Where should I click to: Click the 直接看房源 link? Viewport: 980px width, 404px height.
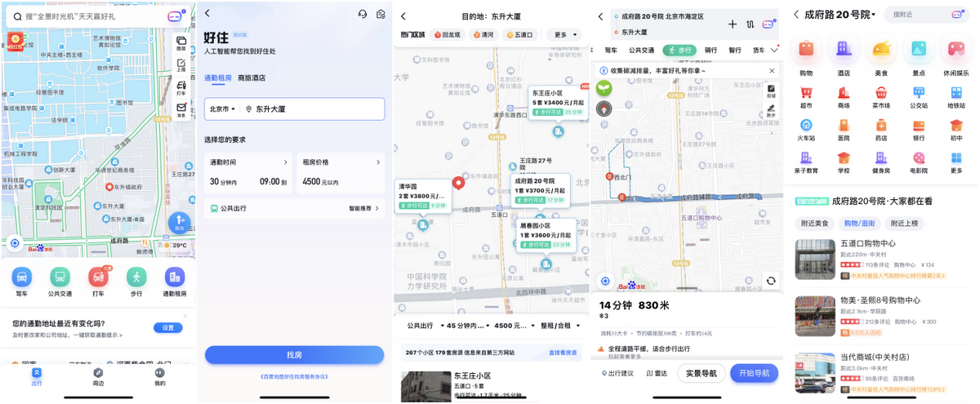tap(563, 353)
